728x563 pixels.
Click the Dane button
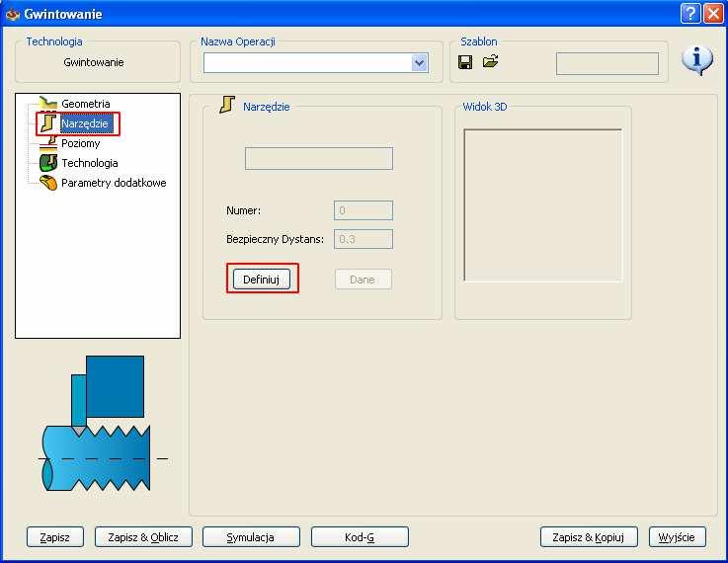(364, 280)
